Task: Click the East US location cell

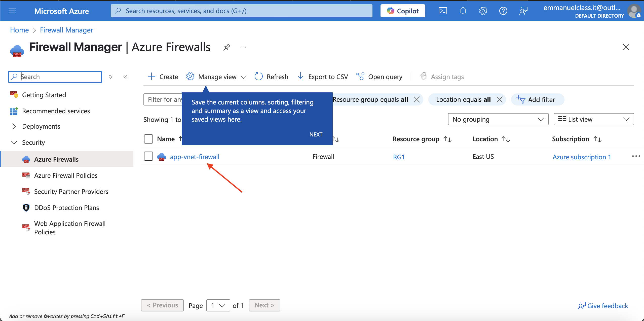Action: (x=483, y=157)
